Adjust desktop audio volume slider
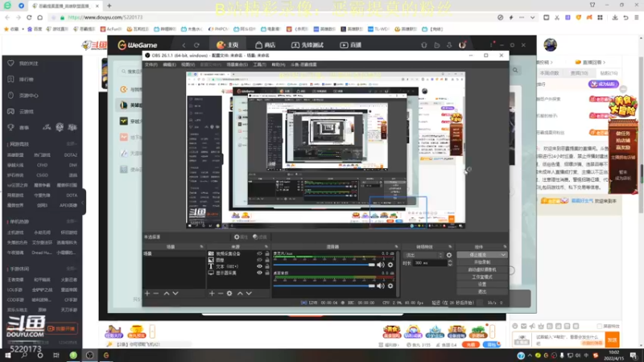The height and width of the screenshot is (362, 644). point(324,286)
